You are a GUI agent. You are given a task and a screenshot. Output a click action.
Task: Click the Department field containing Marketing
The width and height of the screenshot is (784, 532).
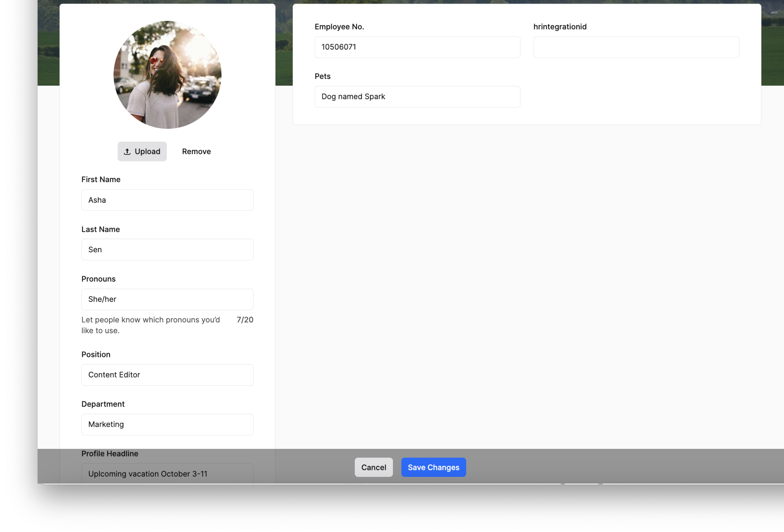click(x=167, y=425)
